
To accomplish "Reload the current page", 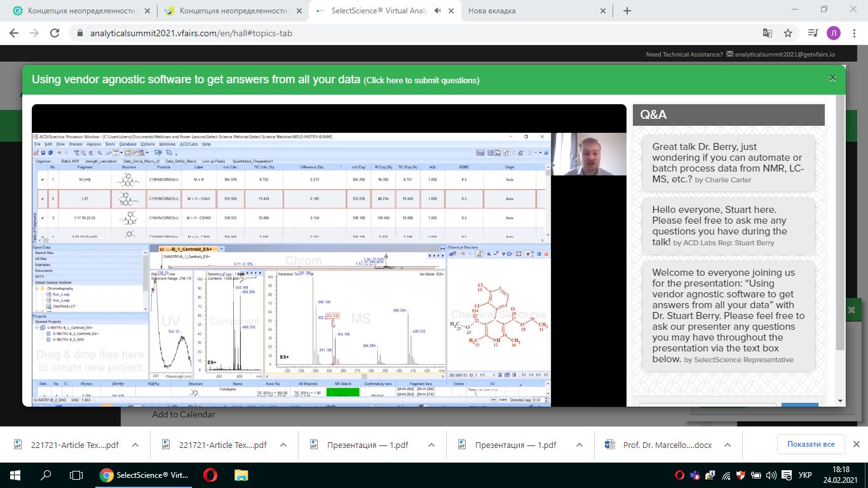I will point(55,33).
